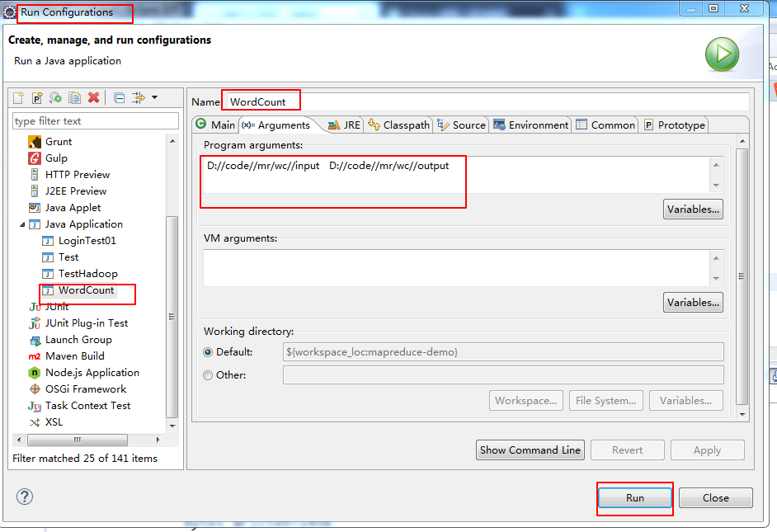Click the Show Command Line button
Image resolution: width=777 pixels, height=532 pixels.
pos(530,450)
